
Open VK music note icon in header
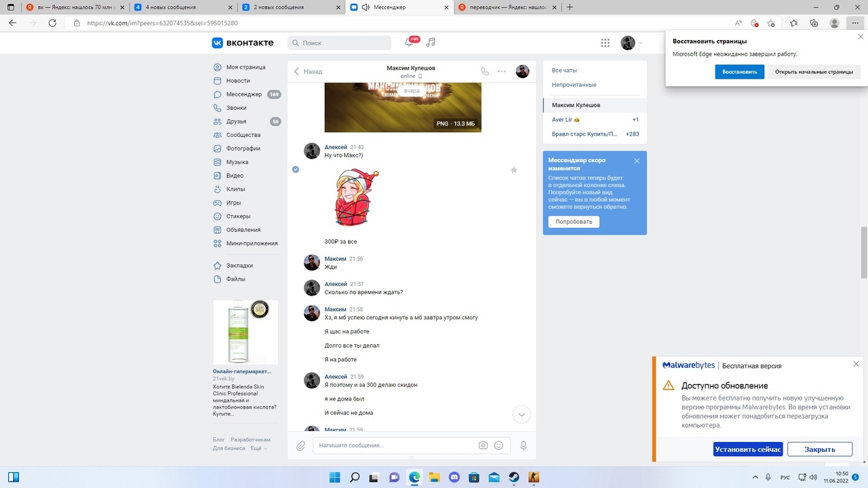coord(431,42)
